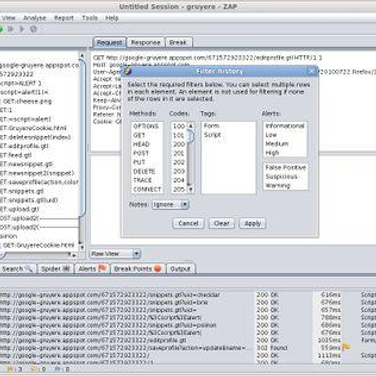Select the feed.gtl tree node
The width and height of the screenshot is (376, 376).
(16, 155)
